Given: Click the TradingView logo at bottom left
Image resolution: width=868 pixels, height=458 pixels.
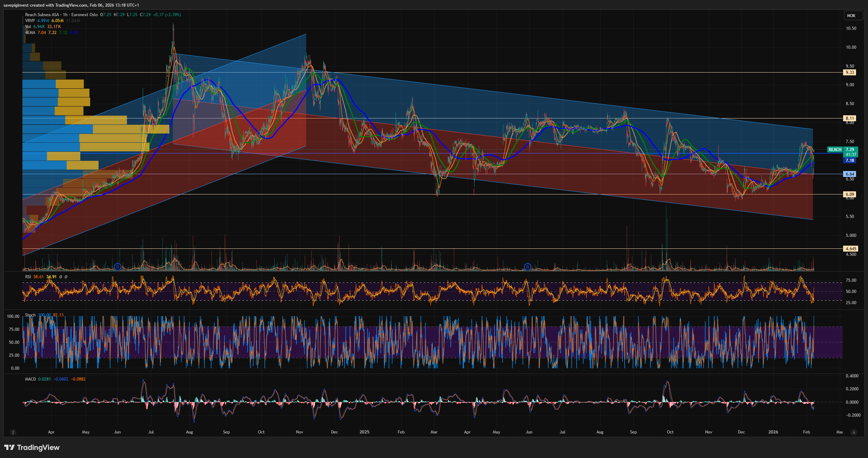Looking at the screenshot, I should coord(32,447).
